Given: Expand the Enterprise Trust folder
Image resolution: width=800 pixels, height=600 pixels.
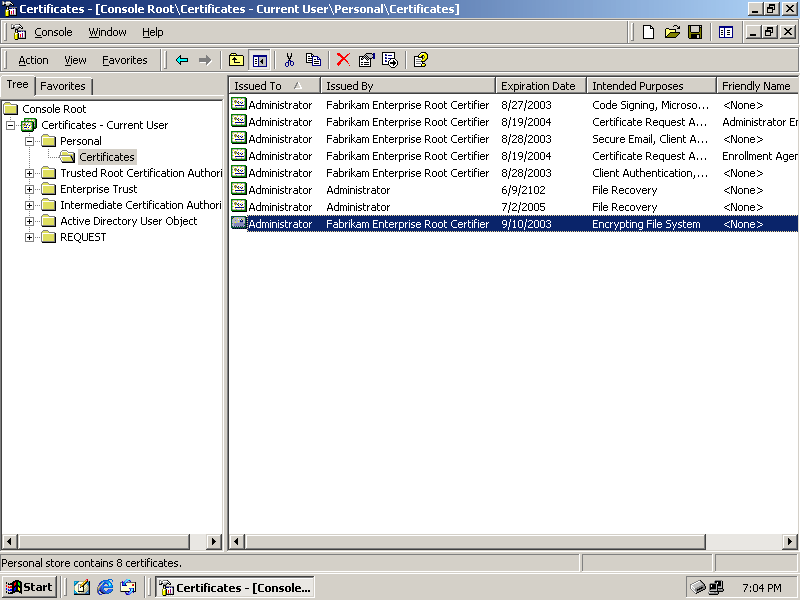Looking at the screenshot, I should pyautogui.click(x=30, y=189).
